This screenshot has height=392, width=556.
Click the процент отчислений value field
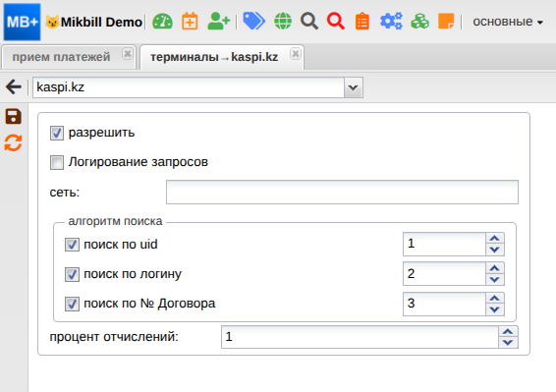point(360,337)
